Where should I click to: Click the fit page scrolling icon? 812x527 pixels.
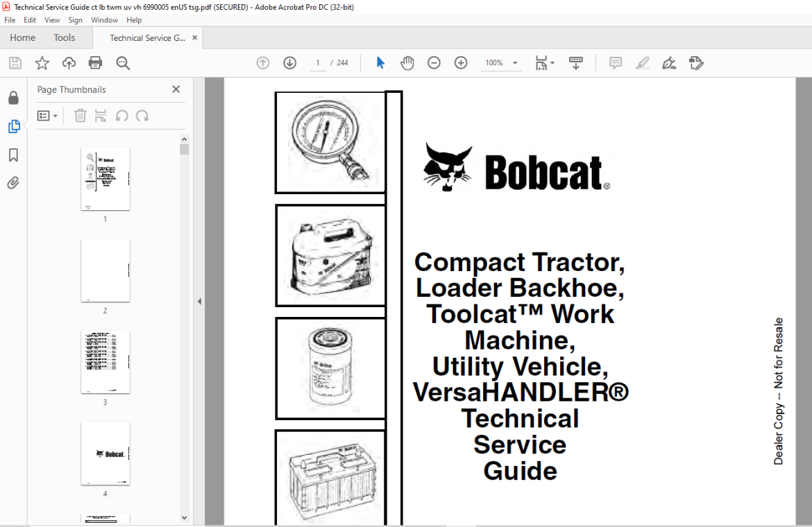point(541,63)
